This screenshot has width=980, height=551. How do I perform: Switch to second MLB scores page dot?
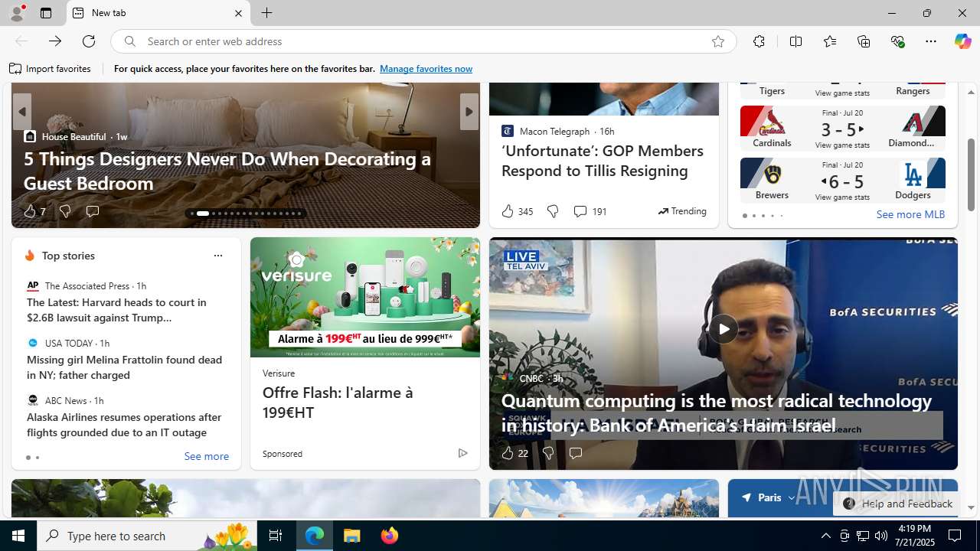753,216
